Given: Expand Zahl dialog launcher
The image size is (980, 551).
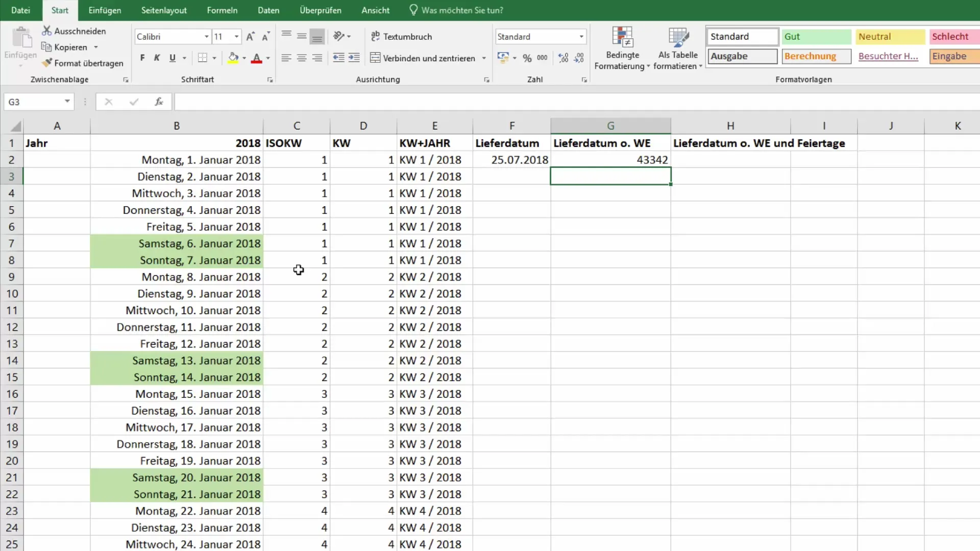Looking at the screenshot, I should click(584, 80).
